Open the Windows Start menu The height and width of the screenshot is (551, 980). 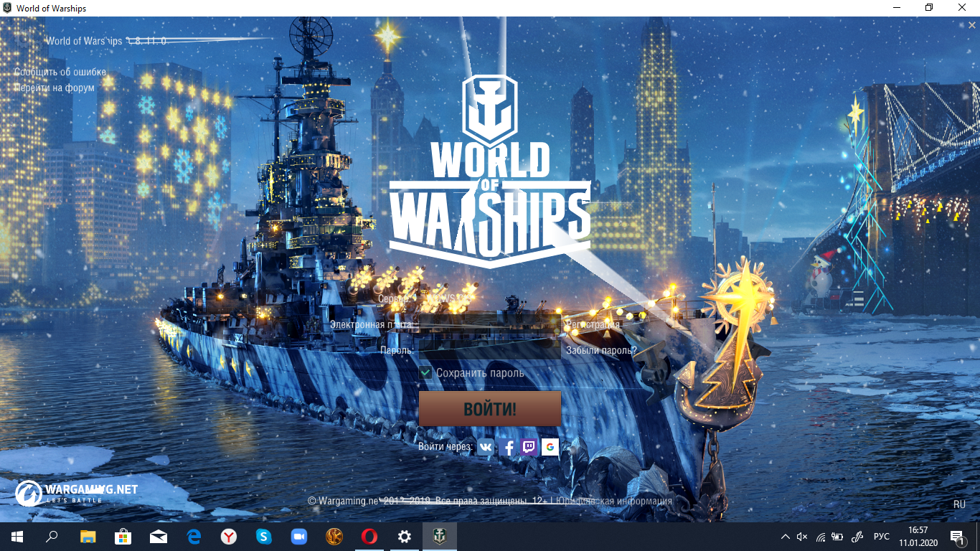pyautogui.click(x=17, y=537)
